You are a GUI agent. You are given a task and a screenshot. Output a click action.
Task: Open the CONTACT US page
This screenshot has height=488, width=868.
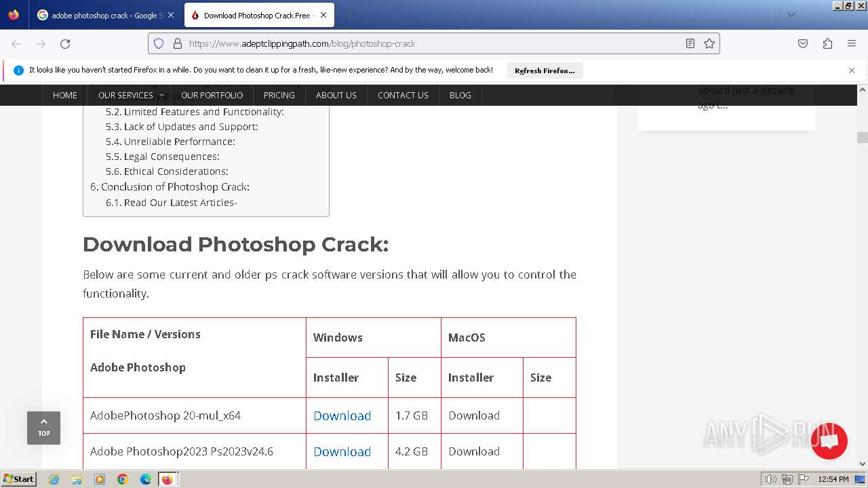403,95
